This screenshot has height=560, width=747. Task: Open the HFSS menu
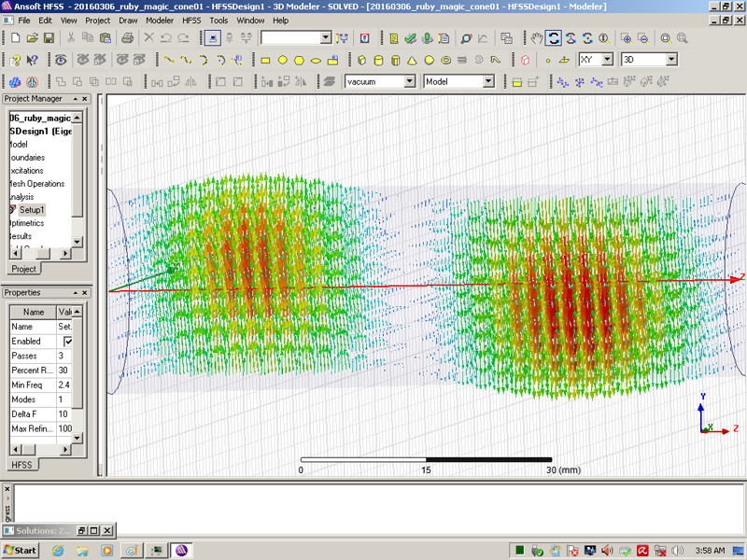tap(190, 20)
